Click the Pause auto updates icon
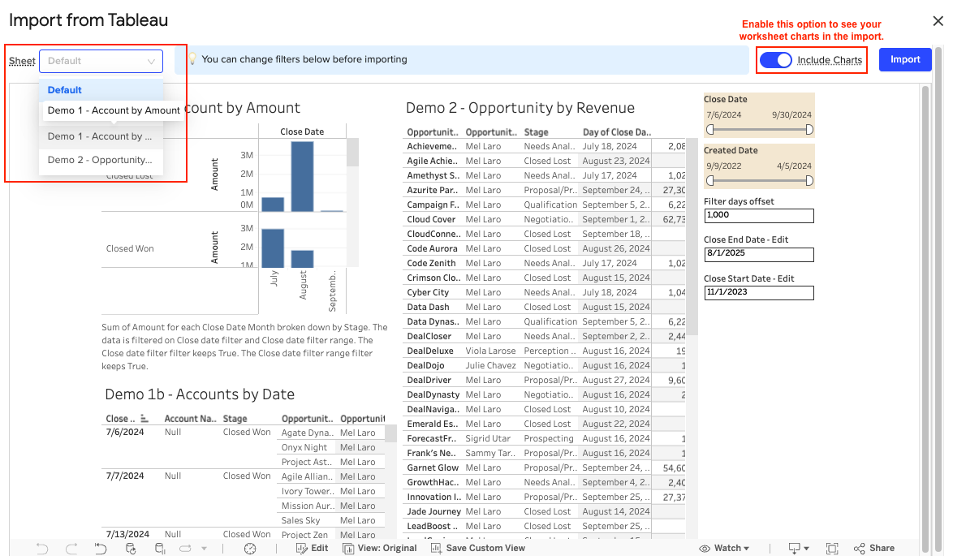This screenshot has width=953, height=560. click(160, 549)
